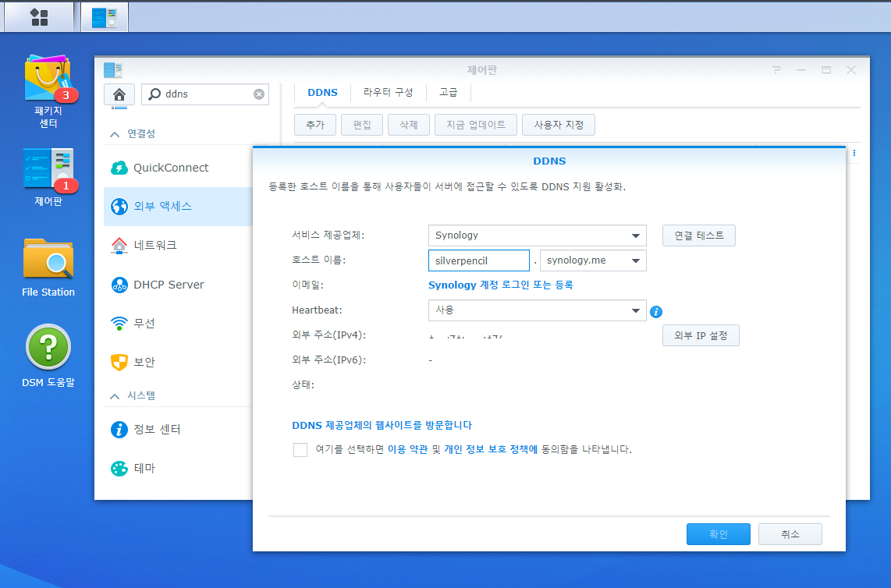Select the Control Panel taskbar icon
The height and width of the screenshot is (588, 891).
[x=105, y=17]
